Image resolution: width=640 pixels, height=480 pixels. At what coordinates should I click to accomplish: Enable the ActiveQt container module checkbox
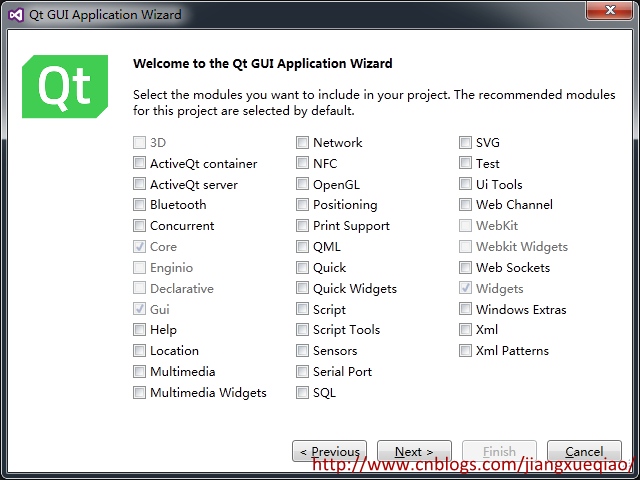pos(139,163)
